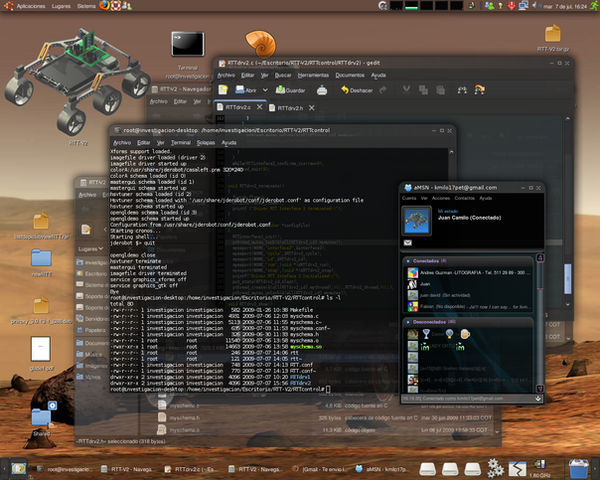Open gedit Archivo menu
The width and height of the screenshot is (600, 480).
[226, 75]
